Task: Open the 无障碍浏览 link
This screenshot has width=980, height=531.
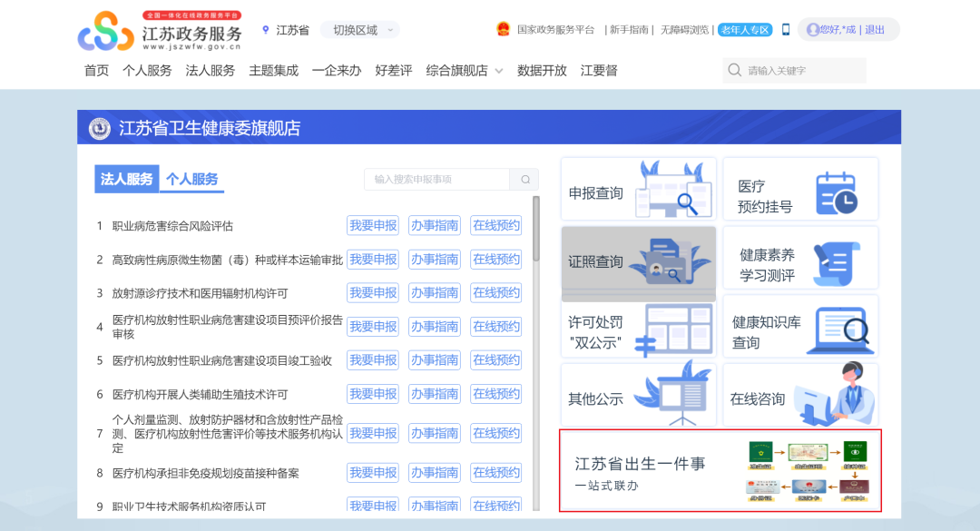Action: (x=684, y=30)
